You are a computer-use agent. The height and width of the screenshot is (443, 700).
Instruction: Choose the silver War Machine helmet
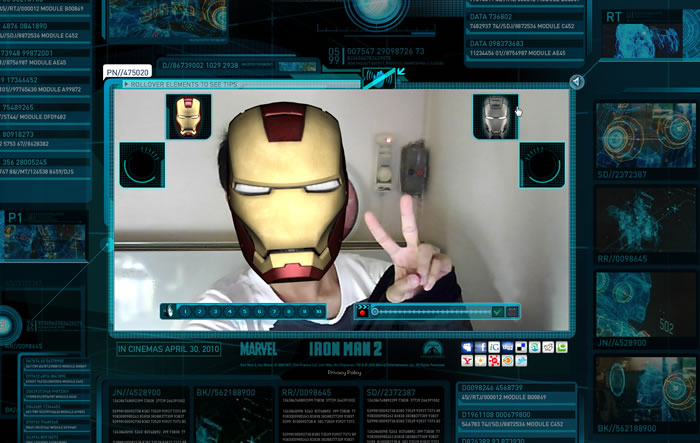pos(496,117)
